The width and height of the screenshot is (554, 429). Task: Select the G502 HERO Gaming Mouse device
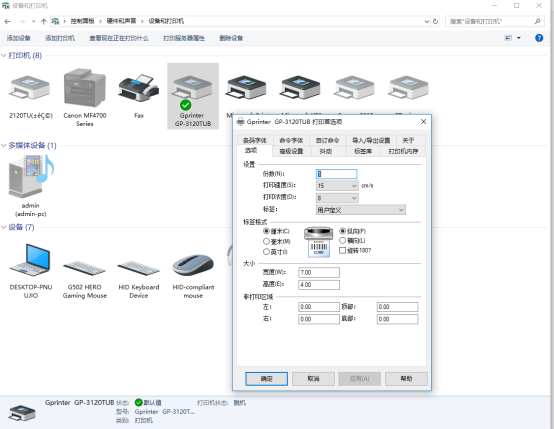84,269
